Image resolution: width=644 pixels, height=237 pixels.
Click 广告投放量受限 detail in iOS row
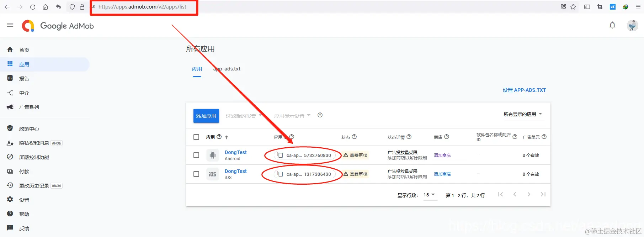[403, 172]
